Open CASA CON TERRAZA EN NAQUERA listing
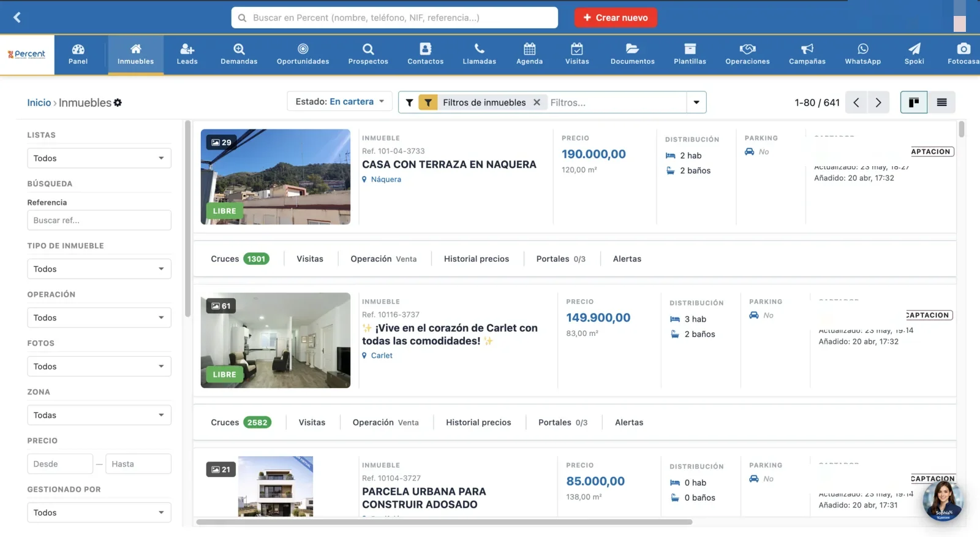The height and width of the screenshot is (537, 980). click(449, 164)
